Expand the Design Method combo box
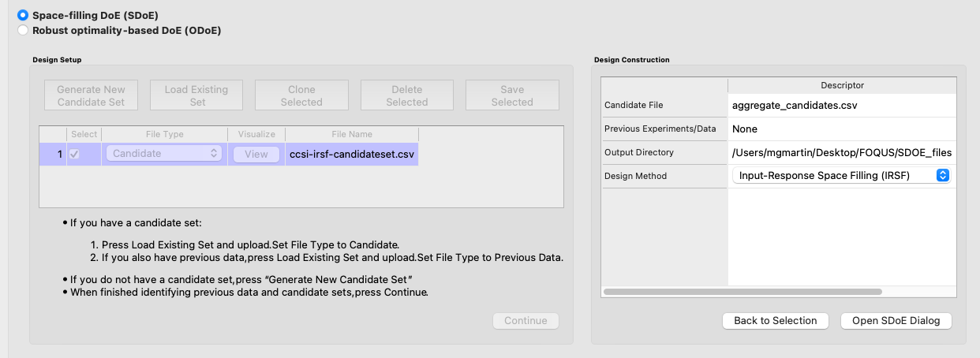Image resolution: width=980 pixels, height=358 pixels. (841, 176)
